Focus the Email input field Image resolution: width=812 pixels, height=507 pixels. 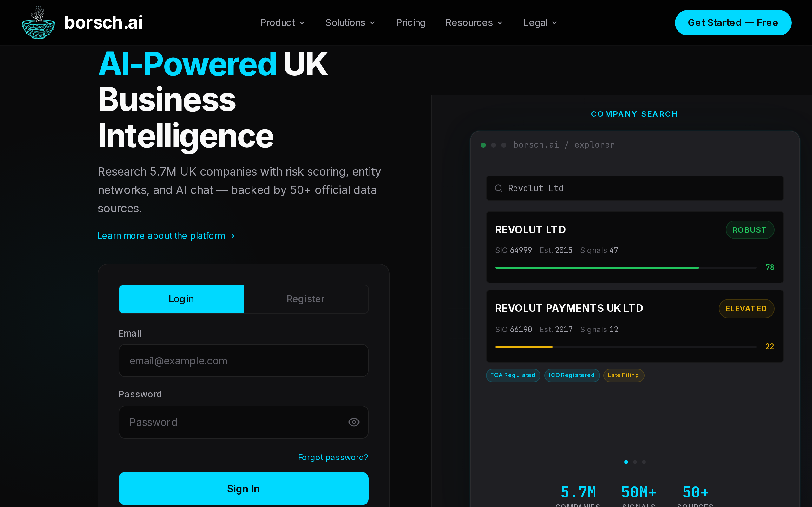click(x=243, y=361)
